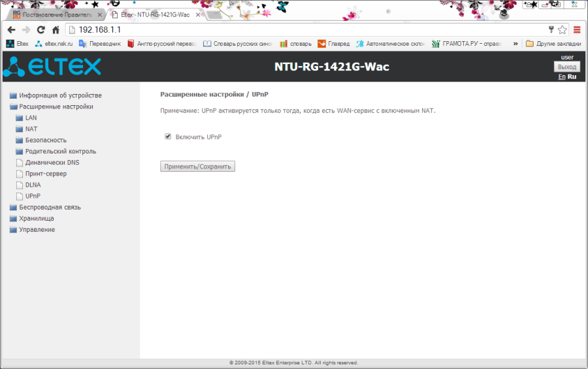The height and width of the screenshot is (369, 588).
Task: Close the Eltex NTU-RG-1421G-Wac tab
Action: pos(198,15)
